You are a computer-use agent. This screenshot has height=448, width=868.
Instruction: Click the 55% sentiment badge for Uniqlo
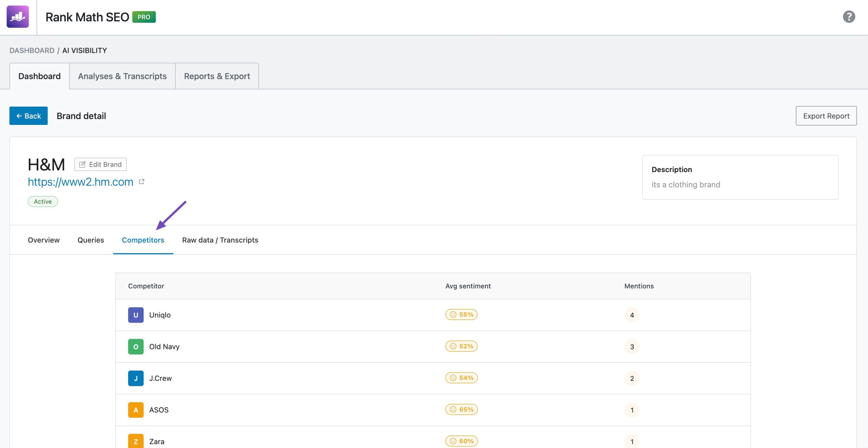(461, 315)
